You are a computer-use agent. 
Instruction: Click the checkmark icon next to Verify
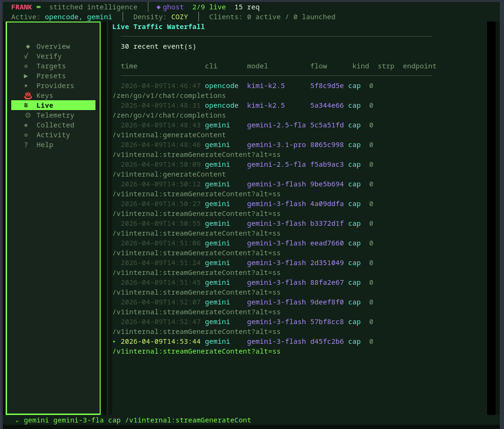click(26, 56)
